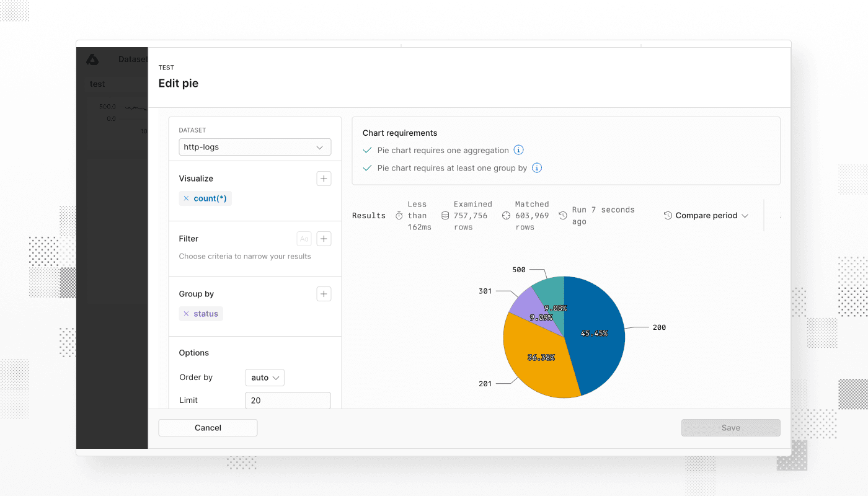Screen dimensions: 868x496
Task: Click the Save button
Action: 730,428
